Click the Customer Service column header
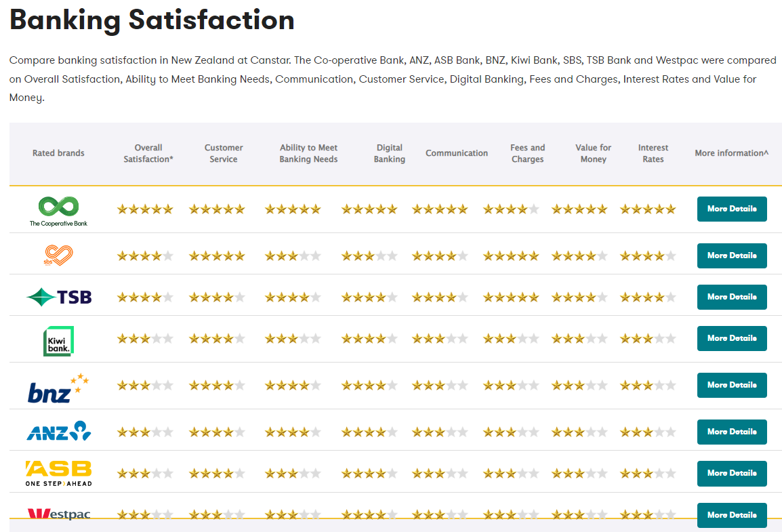This screenshot has width=782, height=532. tap(224, 153)
